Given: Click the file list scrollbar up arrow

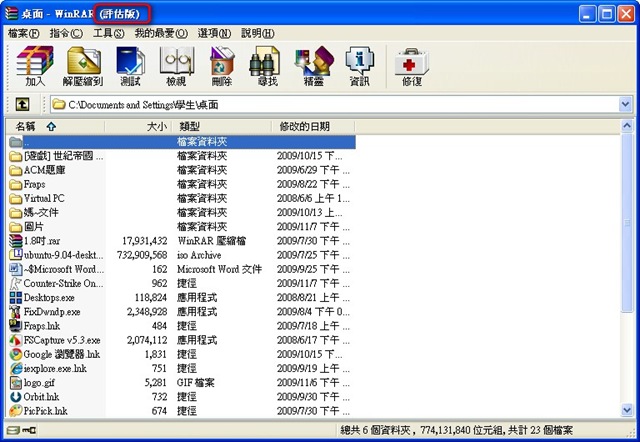Looking at the screenshot, I should click(627, 126).
